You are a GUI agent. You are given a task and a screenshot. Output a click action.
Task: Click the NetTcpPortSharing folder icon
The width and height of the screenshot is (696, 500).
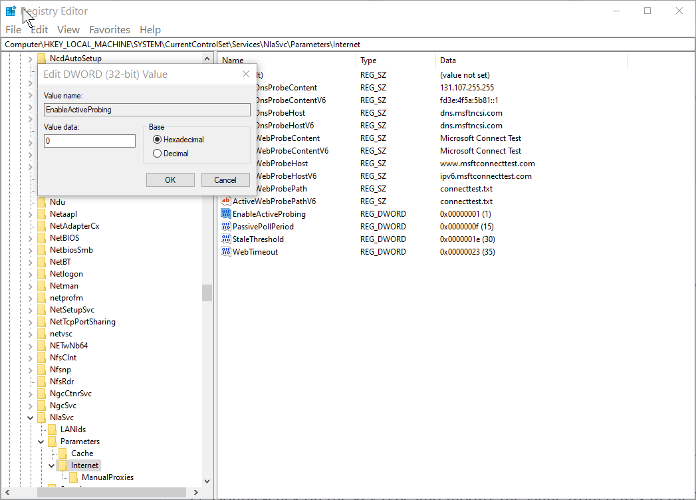(x=41, y=322)
